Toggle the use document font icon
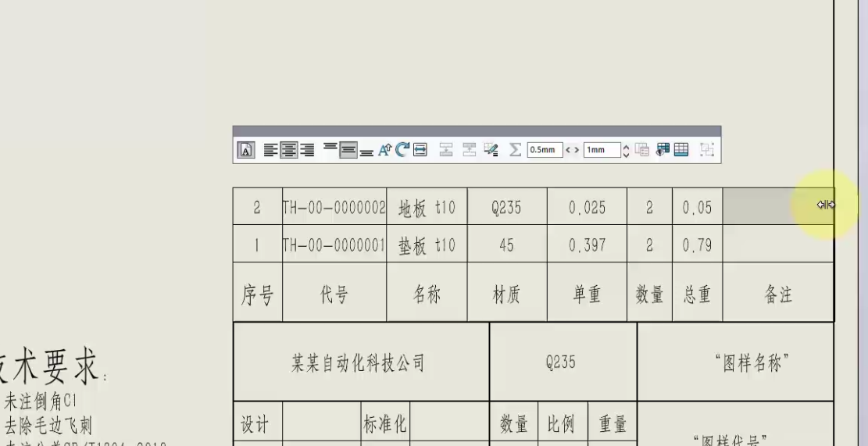868x446 pixels. [x=246, y=150]
